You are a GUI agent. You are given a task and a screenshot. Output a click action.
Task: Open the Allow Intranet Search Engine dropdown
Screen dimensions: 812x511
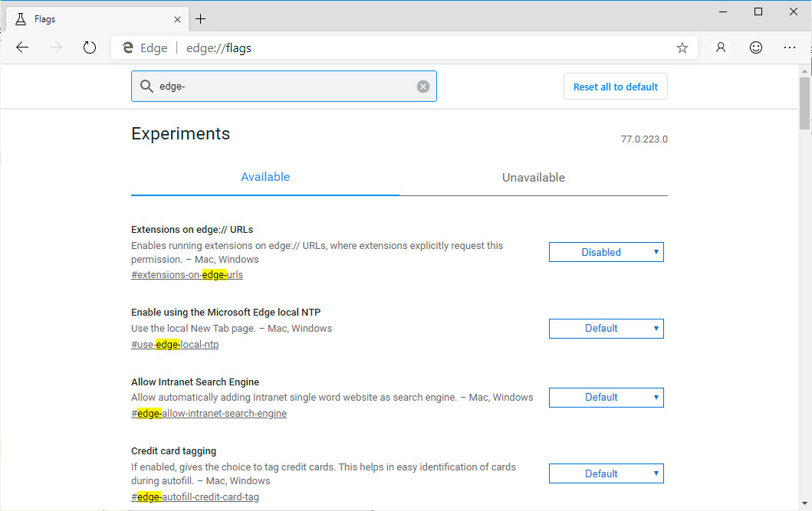(606, 397)
